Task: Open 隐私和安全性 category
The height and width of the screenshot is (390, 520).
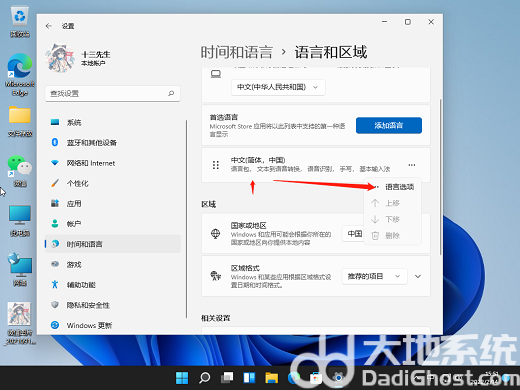Action: point(112,305)
